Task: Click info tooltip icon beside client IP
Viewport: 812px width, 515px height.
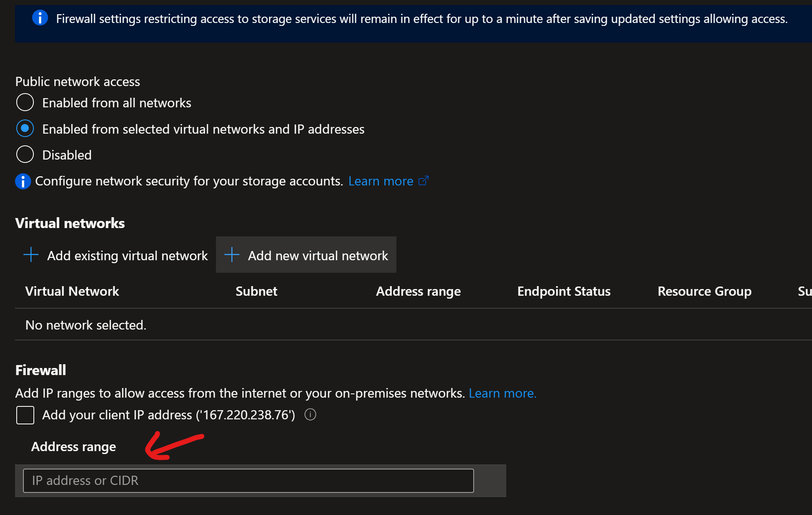Action: (x=310, y=415)
